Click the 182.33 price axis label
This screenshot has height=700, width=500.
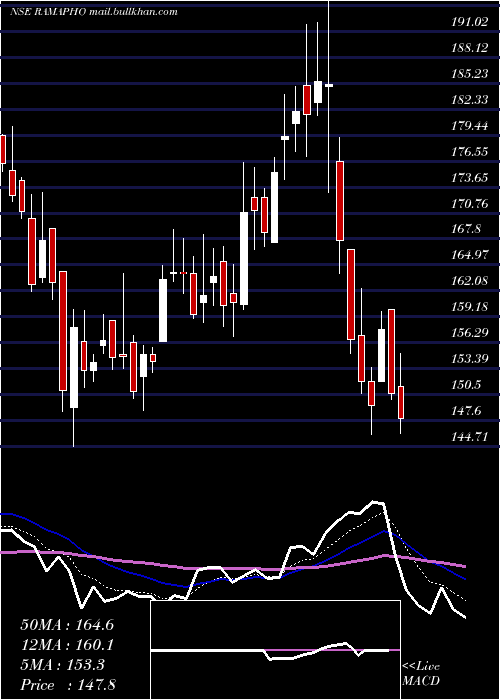coord(469,100)
